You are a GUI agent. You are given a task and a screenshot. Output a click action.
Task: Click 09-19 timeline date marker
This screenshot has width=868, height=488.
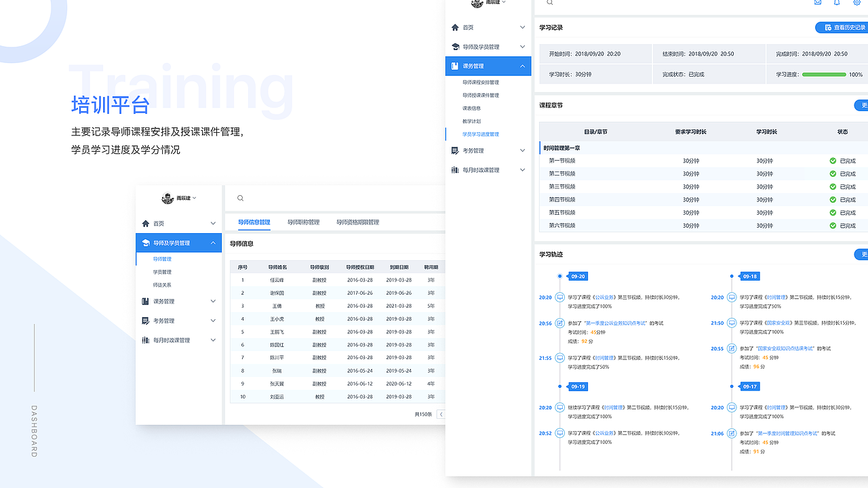pyautogui.click(x=578, y=386)
